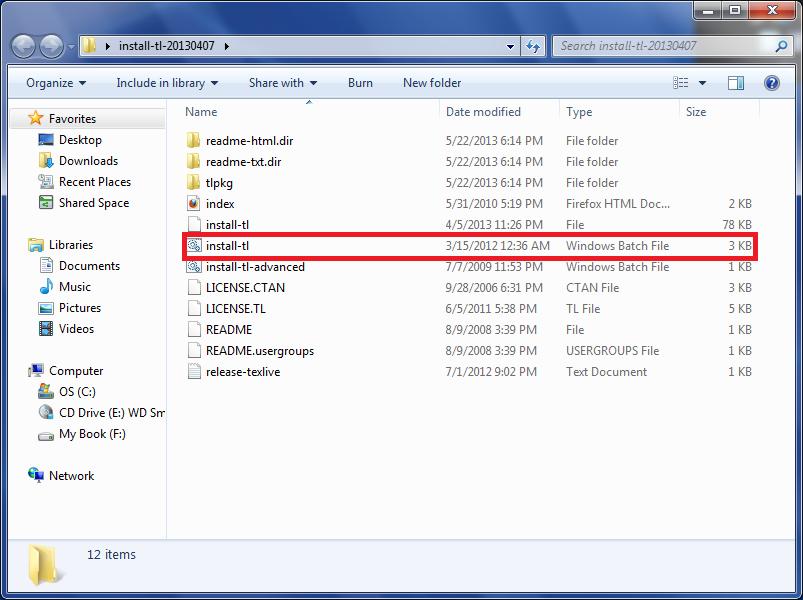Expand the recent pages arrow by Forward button

click(71, 47)
